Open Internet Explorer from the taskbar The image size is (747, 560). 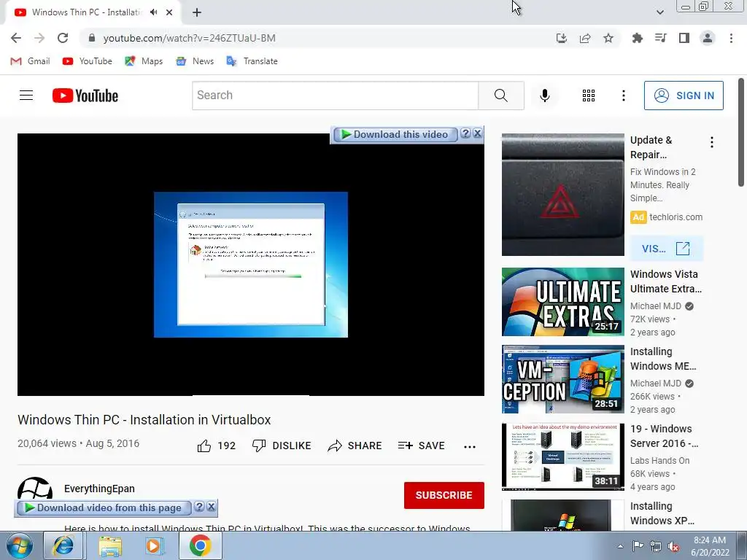[x=63, y=545]
